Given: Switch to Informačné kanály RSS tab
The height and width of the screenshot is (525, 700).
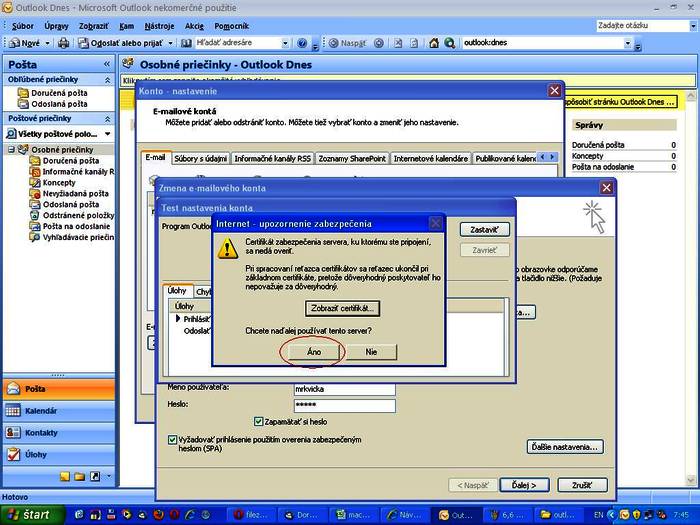Looking at the screenshot, I should 272,158.
